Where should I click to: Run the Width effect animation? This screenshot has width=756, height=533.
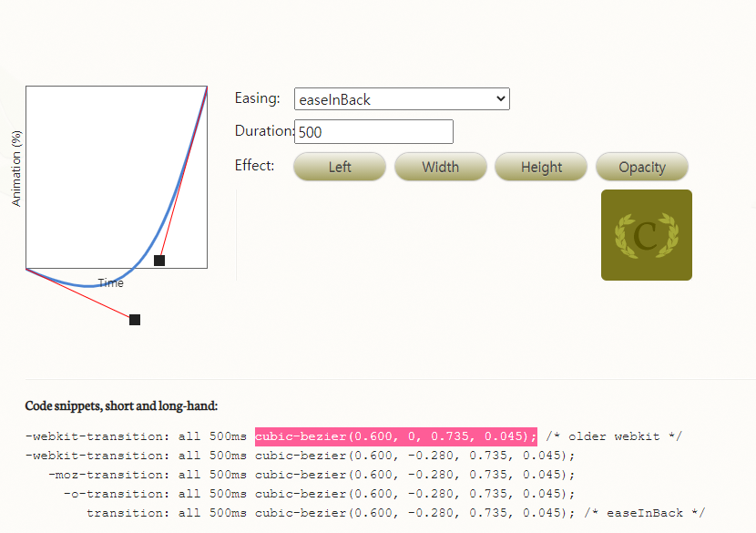440,167
